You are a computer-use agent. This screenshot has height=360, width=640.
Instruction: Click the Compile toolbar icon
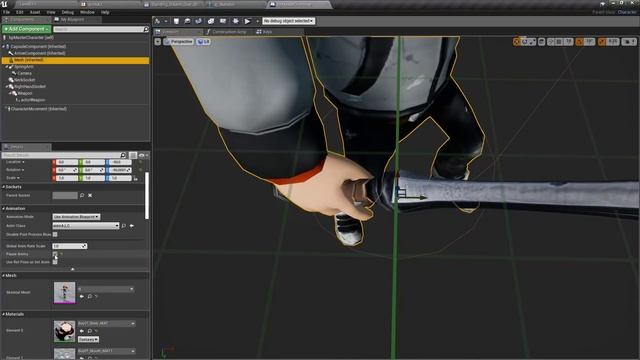pos(158,21)
